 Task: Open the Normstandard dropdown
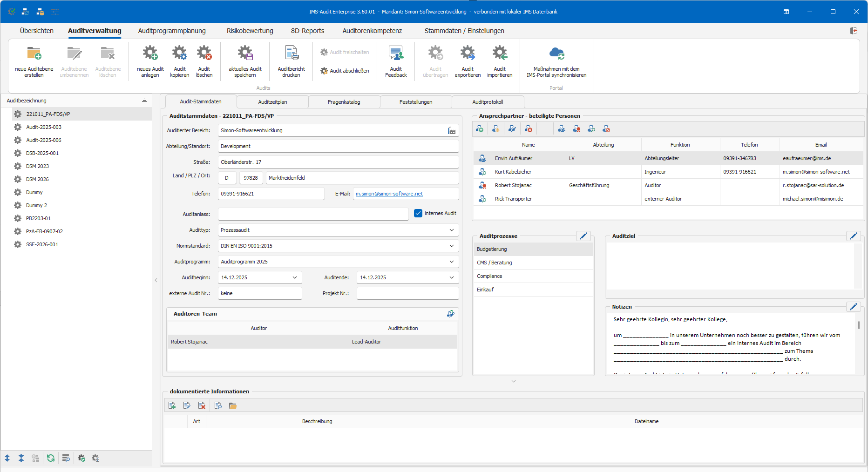[x=452, y=246]
